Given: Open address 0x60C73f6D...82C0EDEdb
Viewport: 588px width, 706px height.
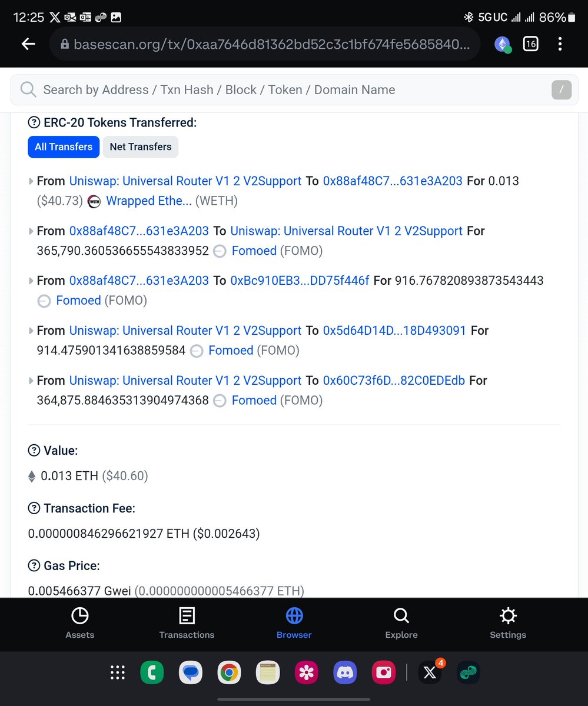Looking at the screenshot, I should pyautogui.click(x=394, y=381).
